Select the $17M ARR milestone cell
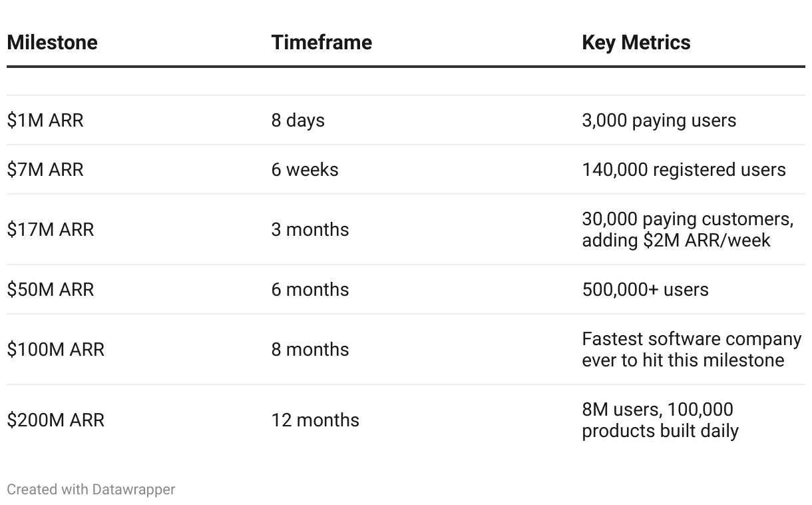812x505 pixels. click(51, 230)
